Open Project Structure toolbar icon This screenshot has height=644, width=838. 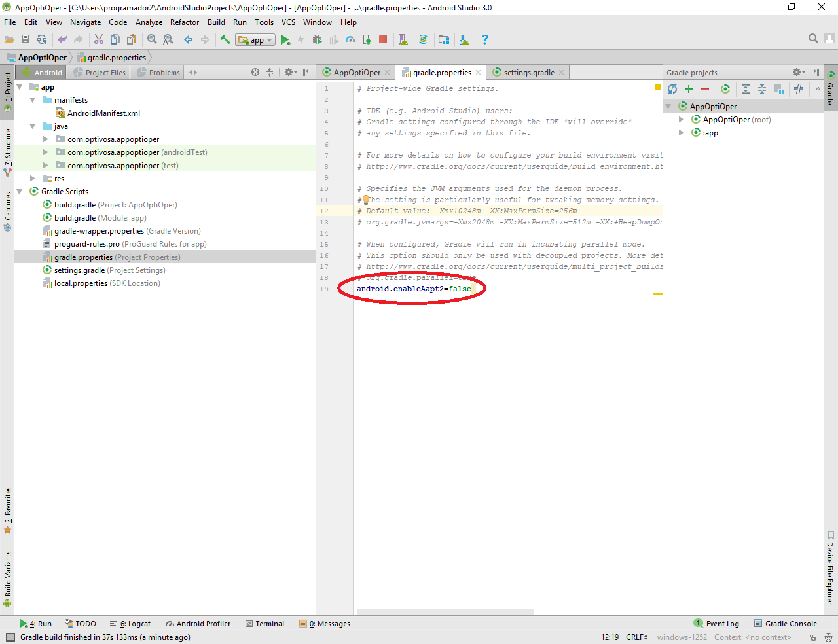coord(444,40)
